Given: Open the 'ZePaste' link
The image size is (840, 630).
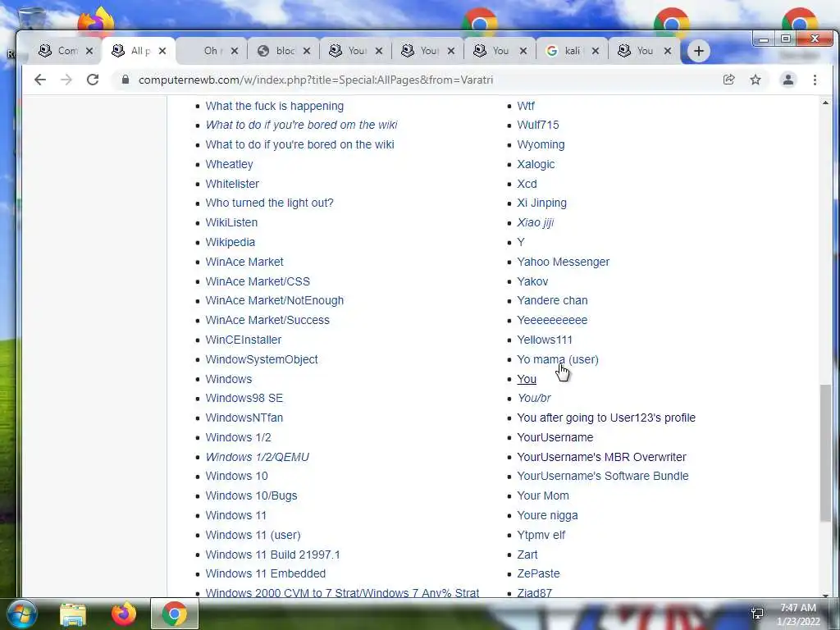Looking at the screenshot, I should pos(538,573).
